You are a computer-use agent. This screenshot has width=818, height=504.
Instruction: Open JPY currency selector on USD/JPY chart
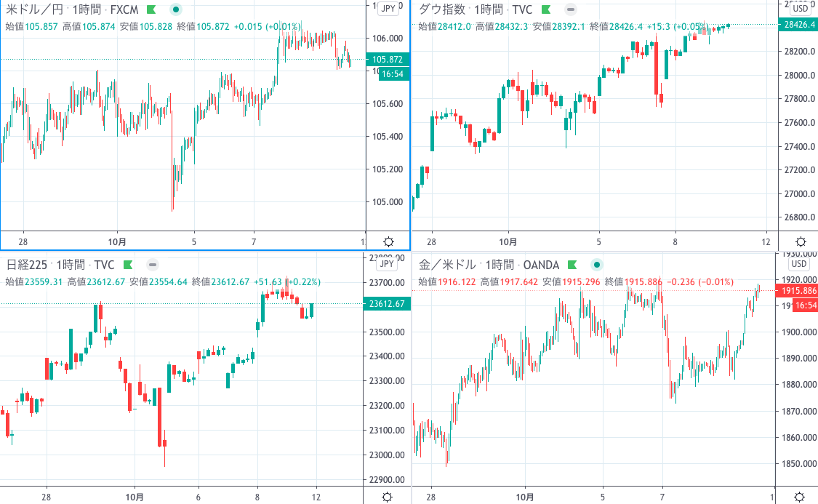388,8
